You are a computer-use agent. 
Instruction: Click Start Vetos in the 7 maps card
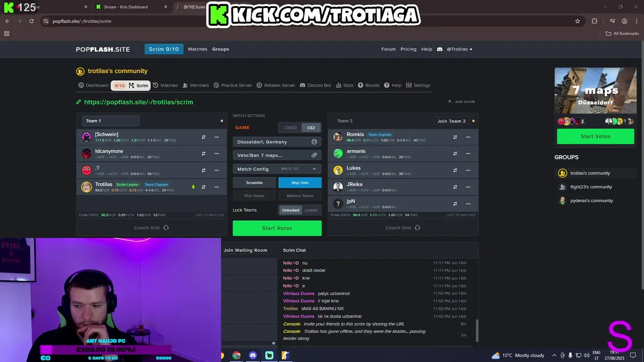(595, 136)
